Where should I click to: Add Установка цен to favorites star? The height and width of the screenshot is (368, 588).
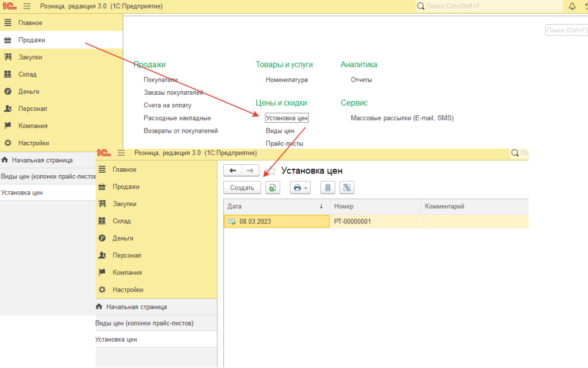pyautogui.click(x=271, y=171)
